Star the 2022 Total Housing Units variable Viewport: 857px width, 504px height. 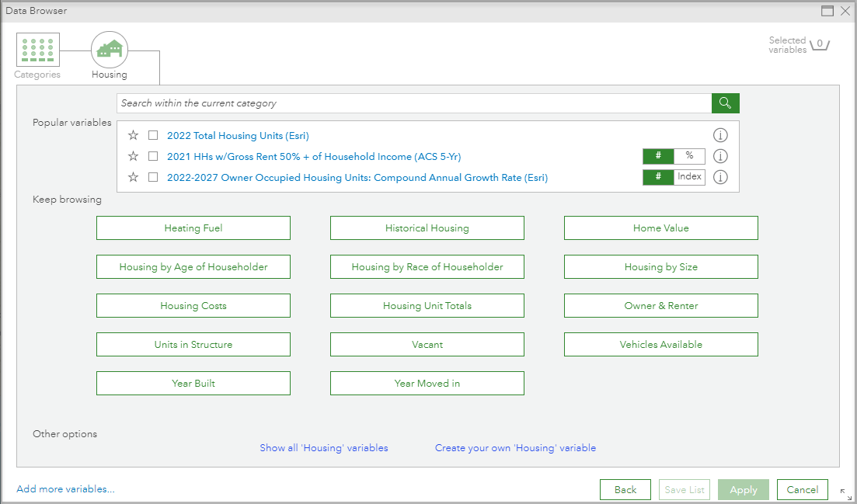point(133,134)
